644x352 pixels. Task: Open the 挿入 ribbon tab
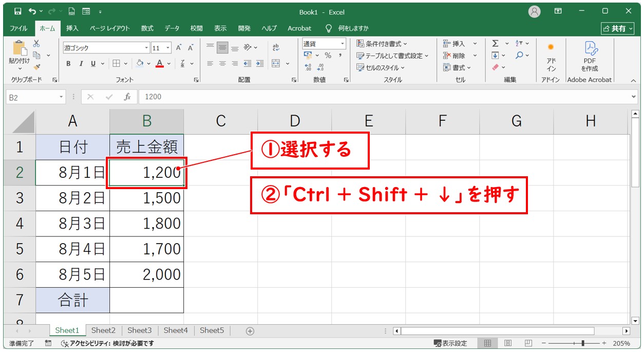(x=72, y=28)
